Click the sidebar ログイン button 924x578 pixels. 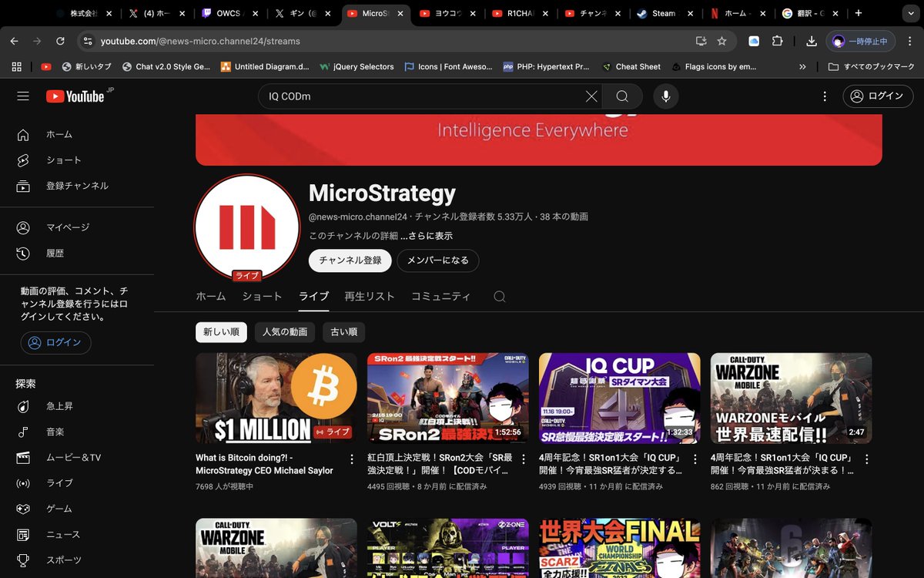coord(55,343)
